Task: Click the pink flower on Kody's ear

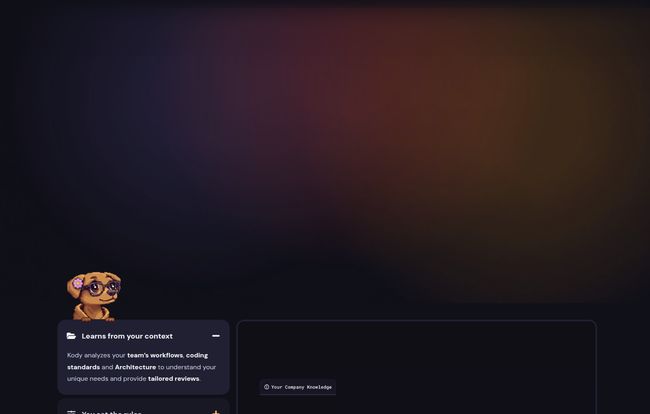Action: pos(78,283)
